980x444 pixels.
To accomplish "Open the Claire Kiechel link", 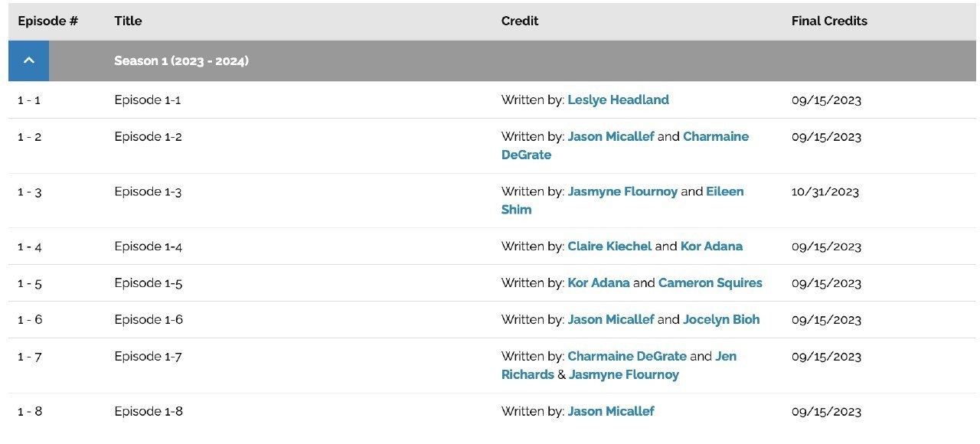I will [x=609, y=246].
